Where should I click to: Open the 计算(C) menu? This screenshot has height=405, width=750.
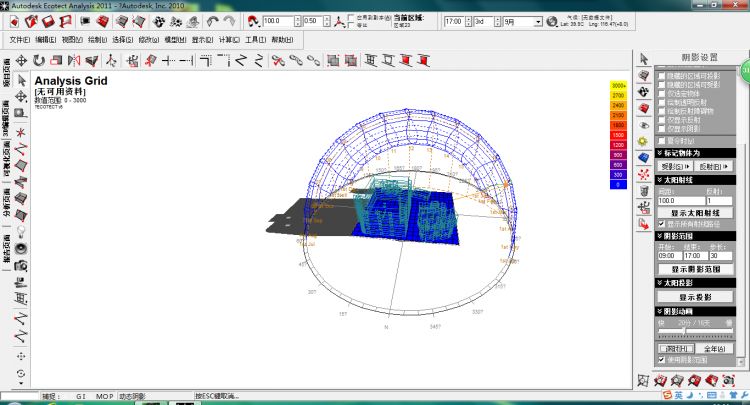pyautogui.click(x=229, y=39)
